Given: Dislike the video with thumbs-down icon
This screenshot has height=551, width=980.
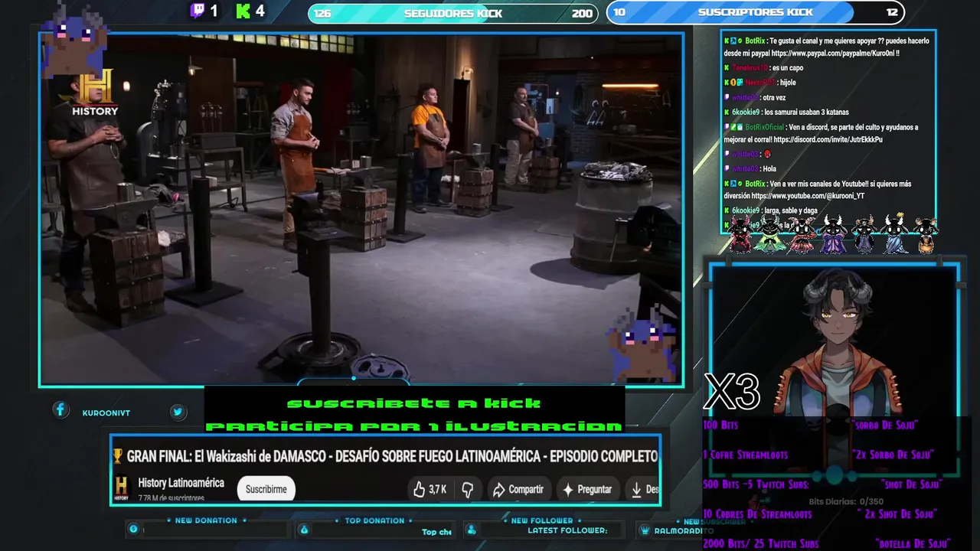Looking at the screenshot, I should tap(468, 490).
